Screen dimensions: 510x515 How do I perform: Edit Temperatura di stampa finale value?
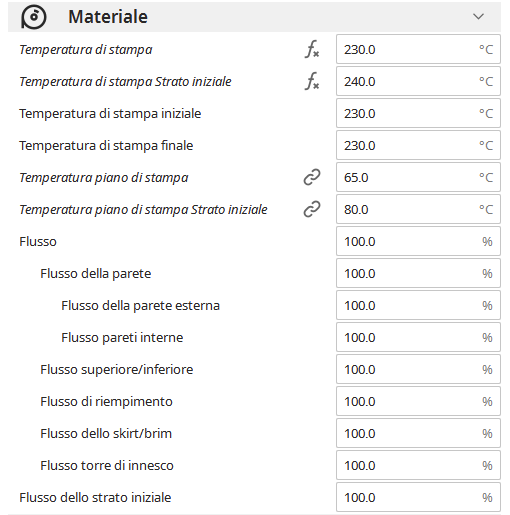418,145
